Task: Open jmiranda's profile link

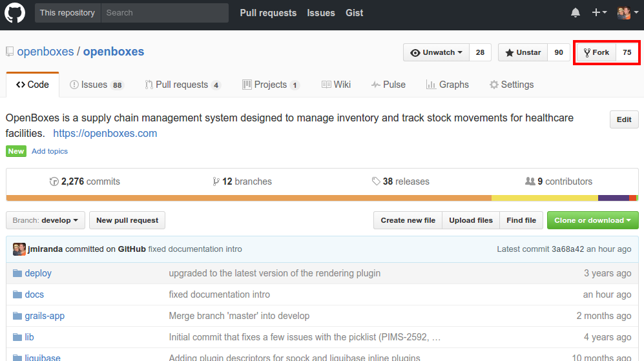Action: pos(45,249)
